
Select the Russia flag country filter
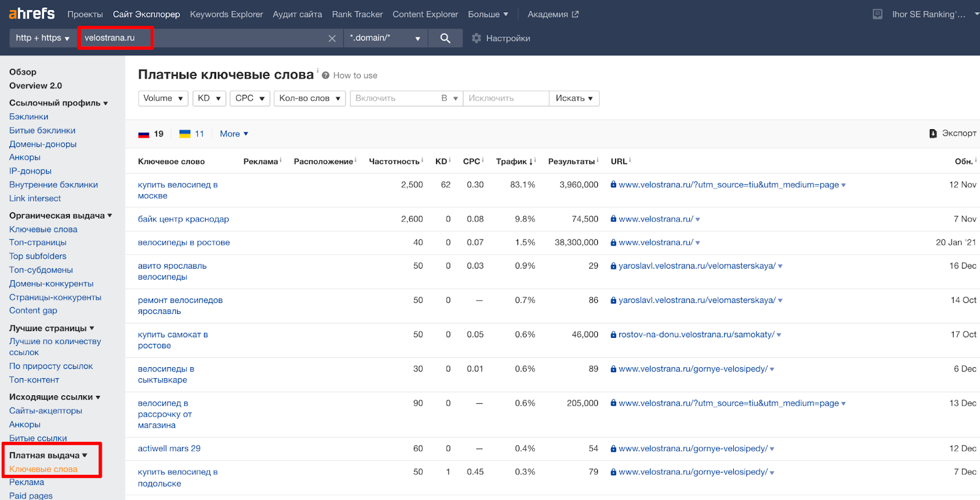(x=144, y=134)
